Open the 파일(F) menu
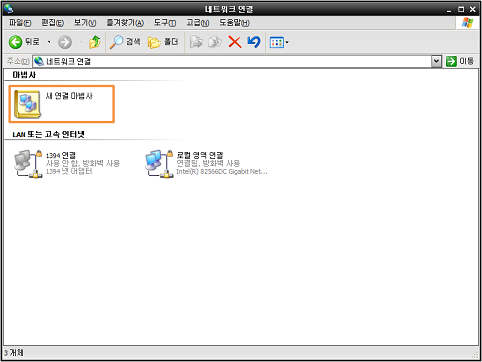 click(x=20, y=23)
